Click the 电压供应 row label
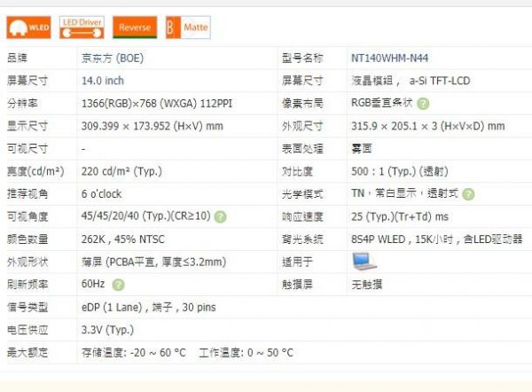The image size is (532, 392). click(27, 330)
